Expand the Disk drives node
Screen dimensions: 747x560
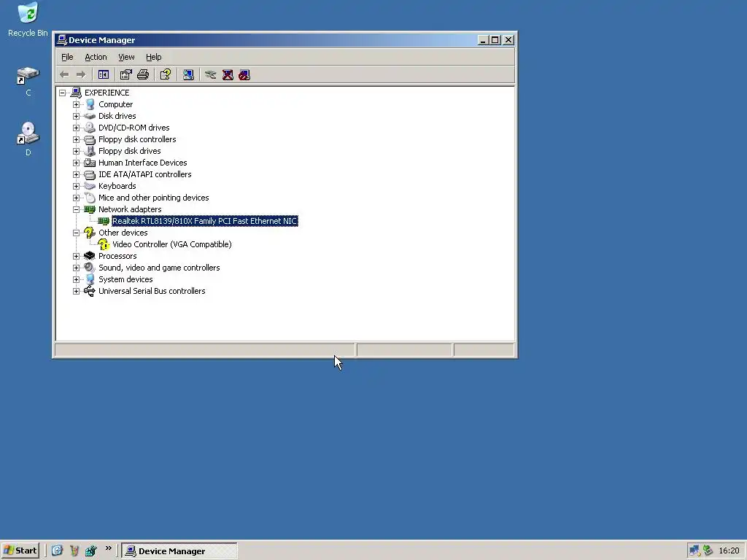[76, 116]
